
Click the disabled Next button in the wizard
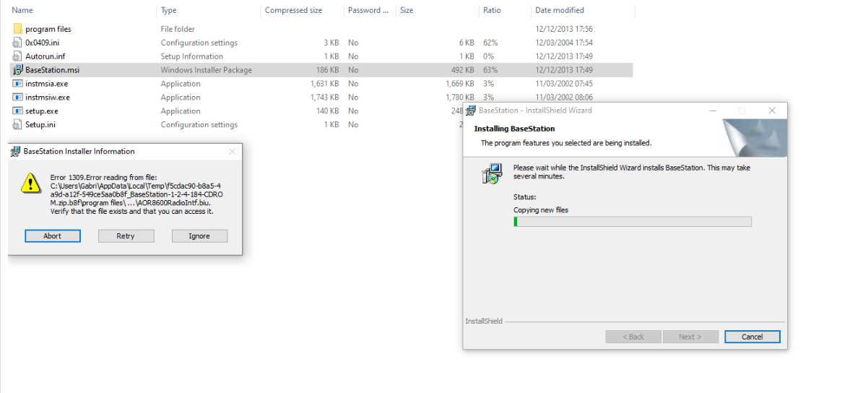coord(690,337)
